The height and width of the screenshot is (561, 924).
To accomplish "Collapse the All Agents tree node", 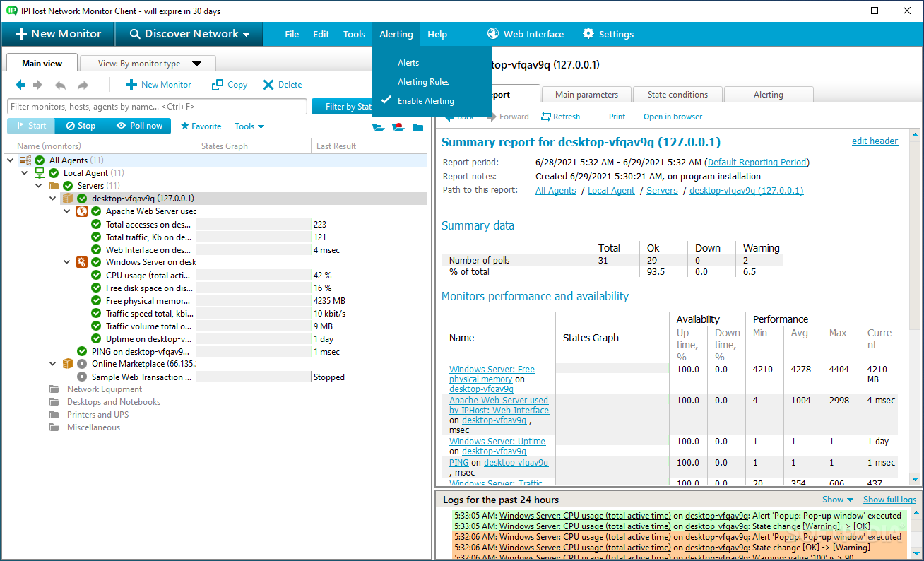I will (11, 160).
